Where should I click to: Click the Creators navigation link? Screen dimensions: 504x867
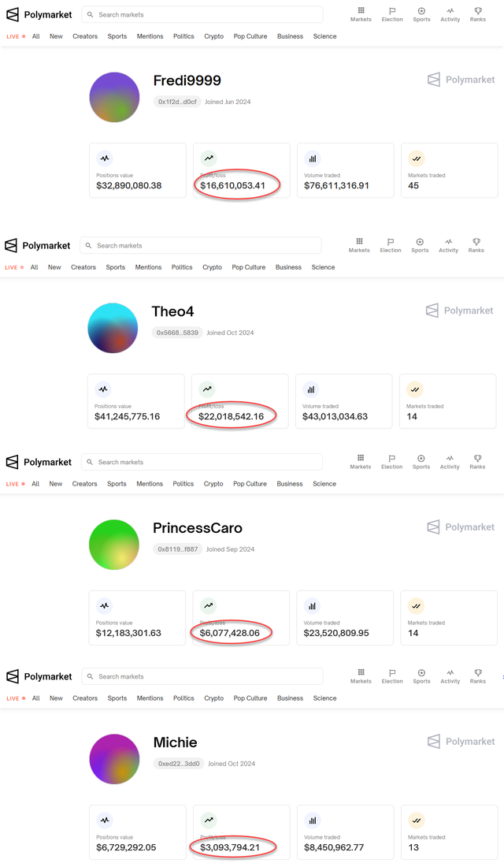pos(84,36)
